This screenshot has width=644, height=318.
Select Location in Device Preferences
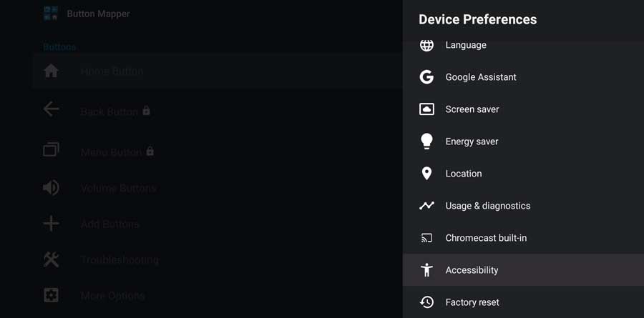(x=523, y=173)
